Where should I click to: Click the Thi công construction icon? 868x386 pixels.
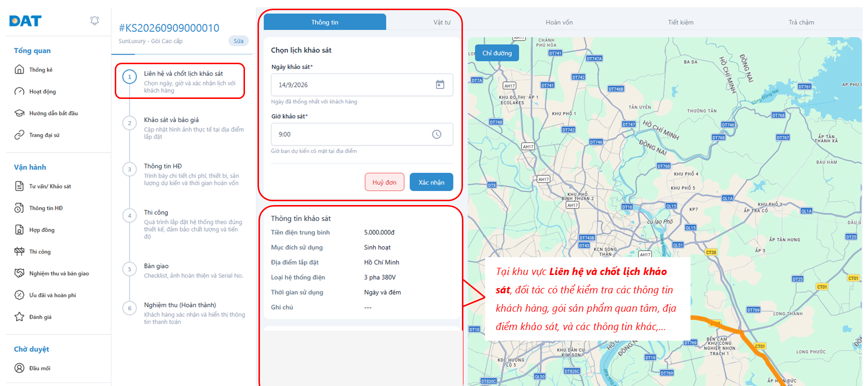coord(19,251)
